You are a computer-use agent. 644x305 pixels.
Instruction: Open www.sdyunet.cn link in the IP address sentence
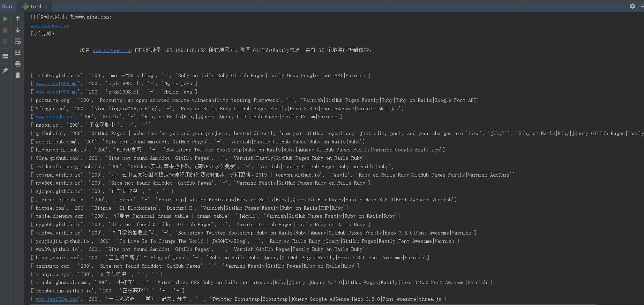(x=112, y=50)
